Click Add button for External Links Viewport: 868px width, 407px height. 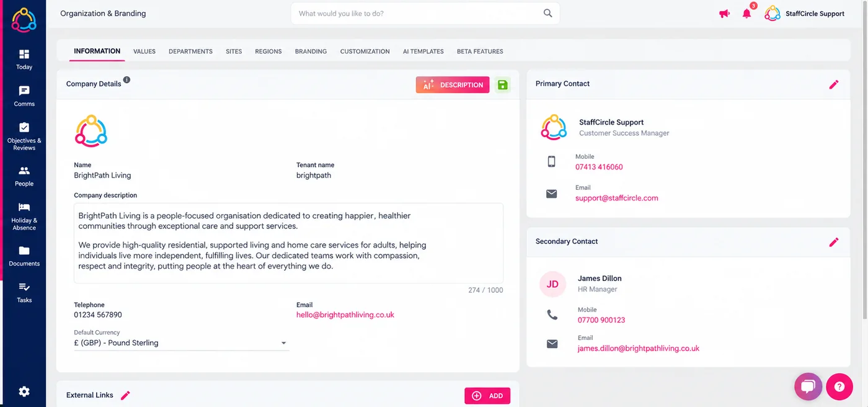pos(487,396)
